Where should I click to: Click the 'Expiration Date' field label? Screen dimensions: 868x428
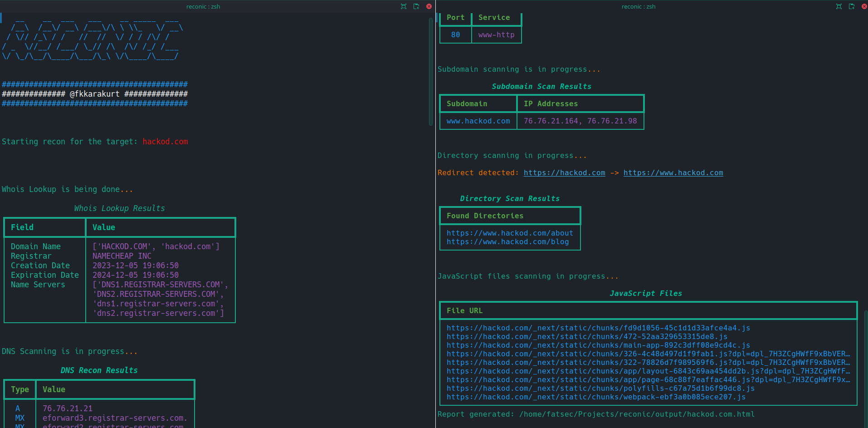click(x=45, y=275)
